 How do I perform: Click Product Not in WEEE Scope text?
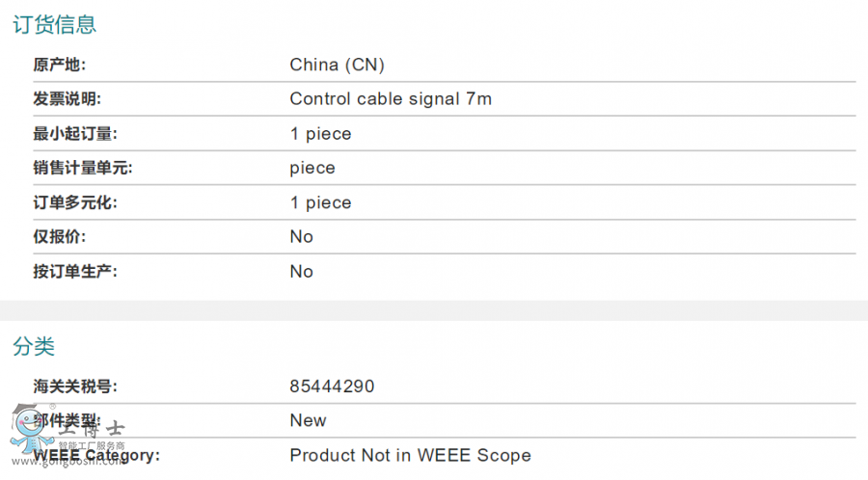(410, 455)
